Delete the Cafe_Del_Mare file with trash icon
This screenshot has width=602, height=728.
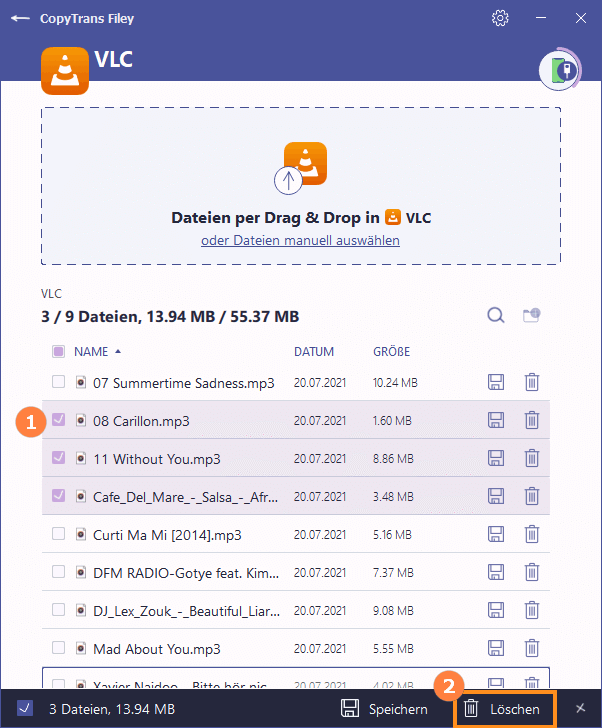click(x=532, y=496)
